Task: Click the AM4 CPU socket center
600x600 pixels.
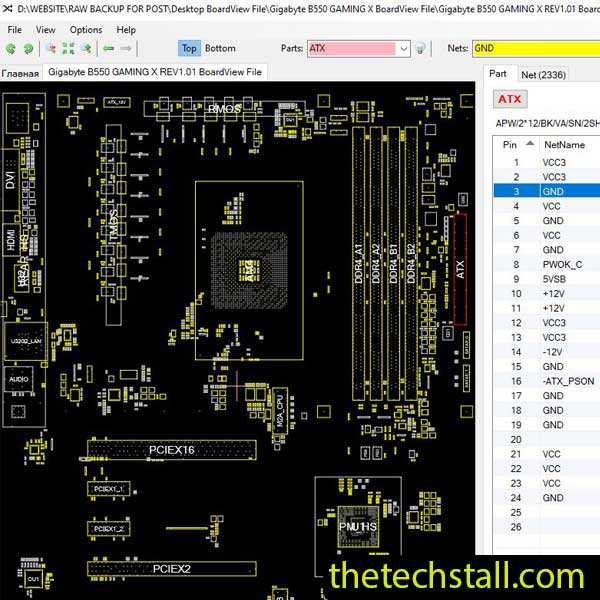Action: (x=249, y=271)
